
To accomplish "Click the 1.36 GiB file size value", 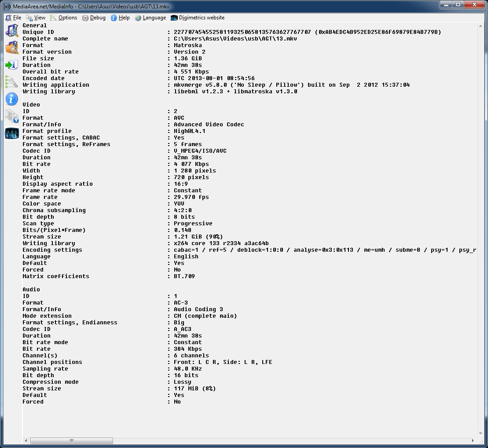I will point(187,59).
